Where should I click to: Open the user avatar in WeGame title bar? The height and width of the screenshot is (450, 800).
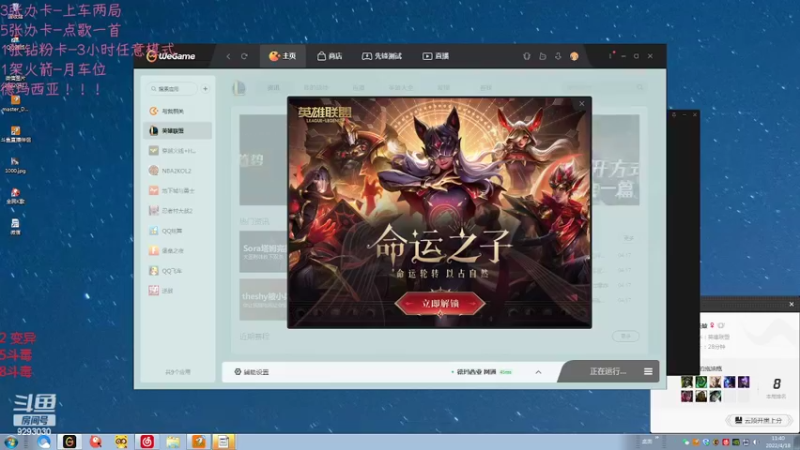574,56
